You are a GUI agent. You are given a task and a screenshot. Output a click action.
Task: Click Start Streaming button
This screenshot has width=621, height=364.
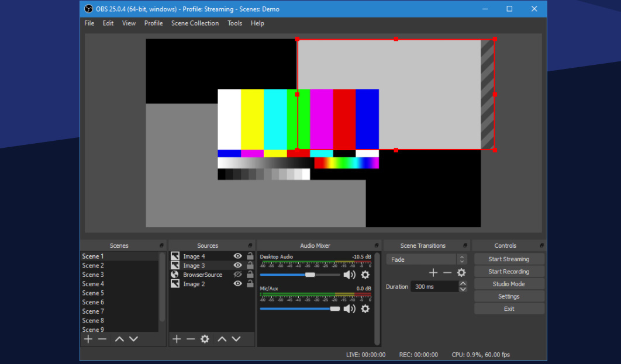tap(509, 259)
